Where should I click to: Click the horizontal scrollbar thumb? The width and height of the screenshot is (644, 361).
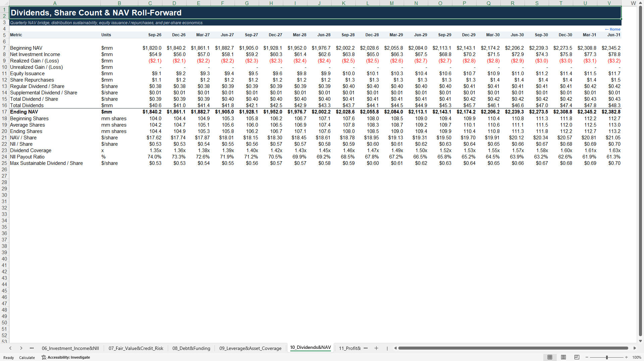pos(513,348)
